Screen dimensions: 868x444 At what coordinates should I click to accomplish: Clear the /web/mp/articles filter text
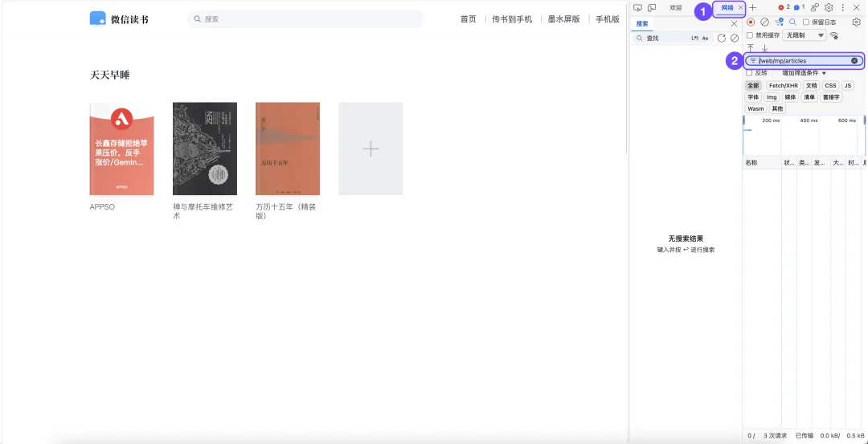(854, 61)
